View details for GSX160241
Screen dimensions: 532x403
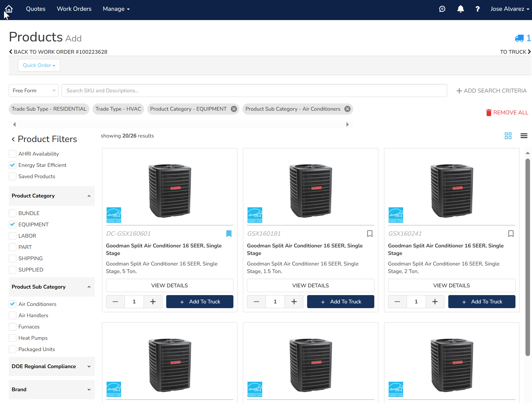(x=452, y=286)
